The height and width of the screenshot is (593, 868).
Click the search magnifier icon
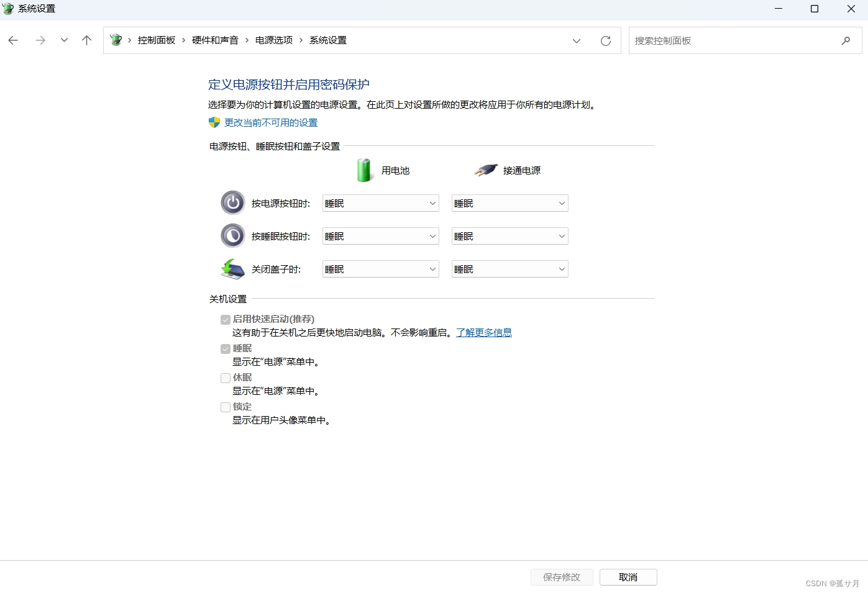pos(846,41)
